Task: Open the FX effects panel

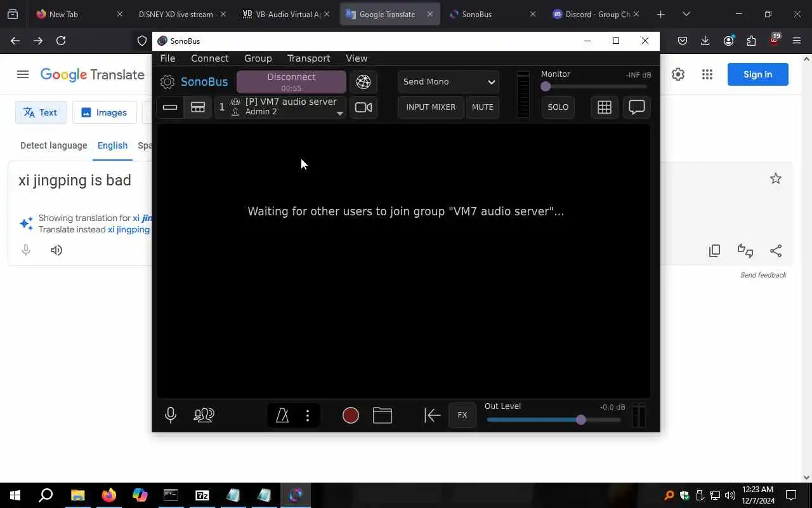Action: pos(462,415)
